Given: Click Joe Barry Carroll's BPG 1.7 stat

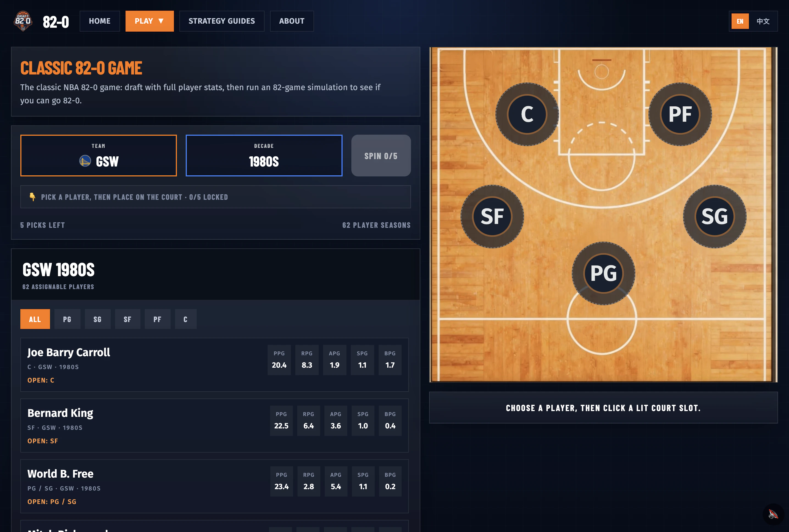Looking at the screenshot, I should click(390, 360).
